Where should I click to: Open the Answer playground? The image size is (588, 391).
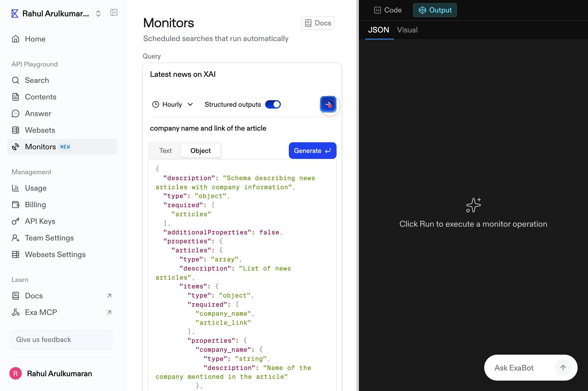coord(62,113)
